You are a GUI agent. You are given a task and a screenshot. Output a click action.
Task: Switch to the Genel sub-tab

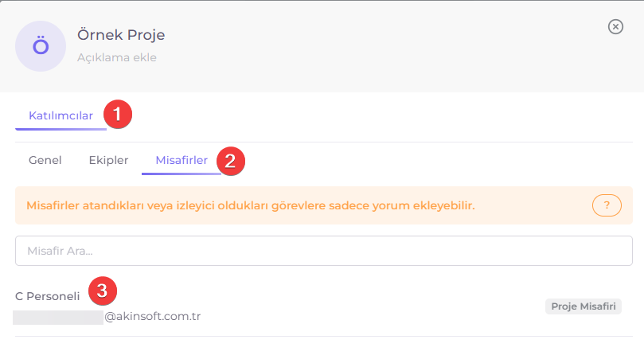click(45, 160)
